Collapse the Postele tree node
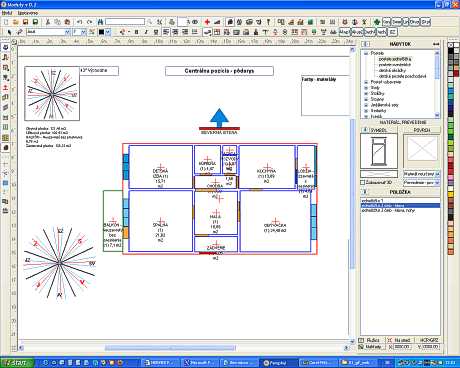This screenshot has width=460, height=368. pos(366,53)
